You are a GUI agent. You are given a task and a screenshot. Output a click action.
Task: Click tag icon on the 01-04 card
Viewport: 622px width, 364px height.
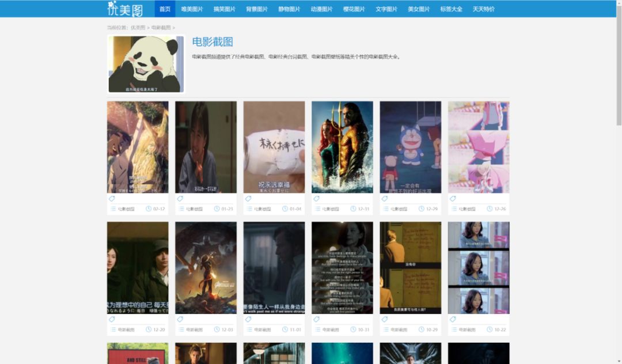point(248,198)
